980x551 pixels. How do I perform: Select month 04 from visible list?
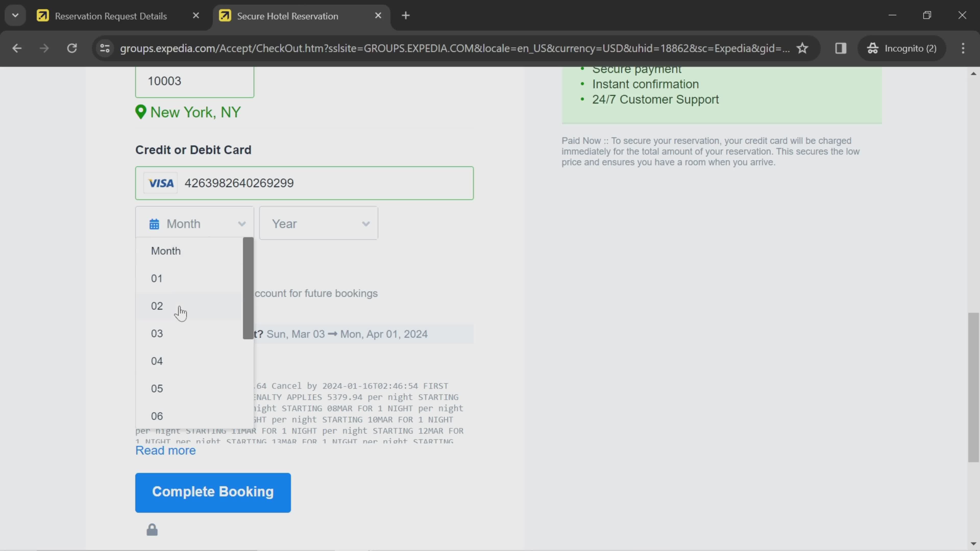157,361
